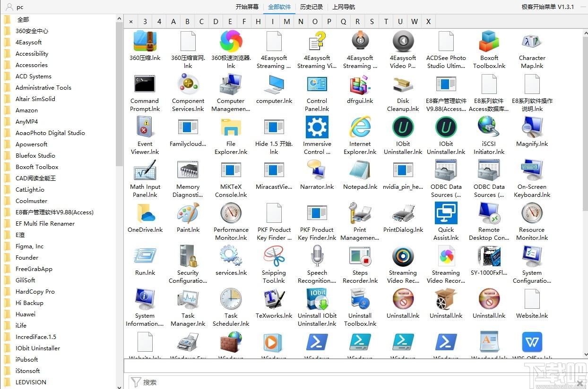Open the 上网导航 tab
This screenshot has width=588, height=389.
coord(344,7)
